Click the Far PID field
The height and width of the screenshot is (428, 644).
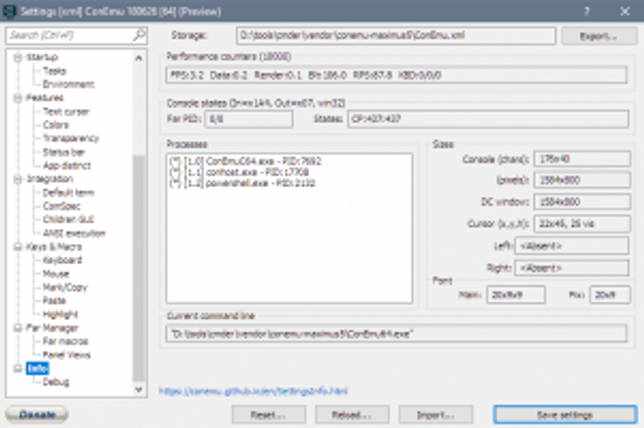click(249, 119)
